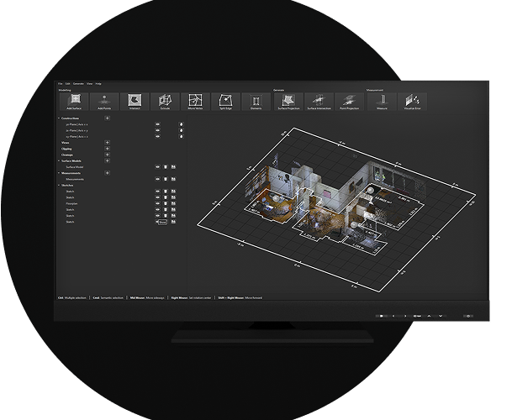Toggle visibility of the Surface Model
The height and width of the screenshot is (420, 517).
click(x=157, y=167)
